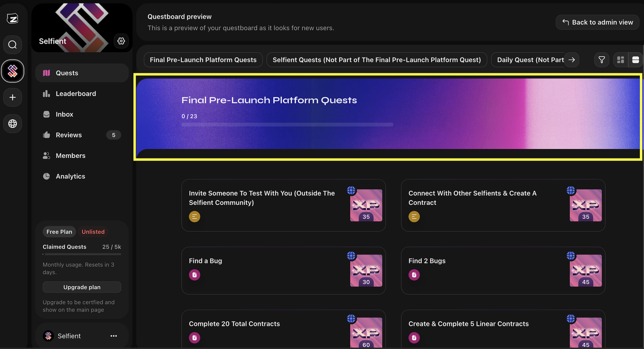The width and height of the screenshot is (644, 349).
Task: Open the Selfient account three-dots menu
Action: pyautogui.click(x=114, y=336)
